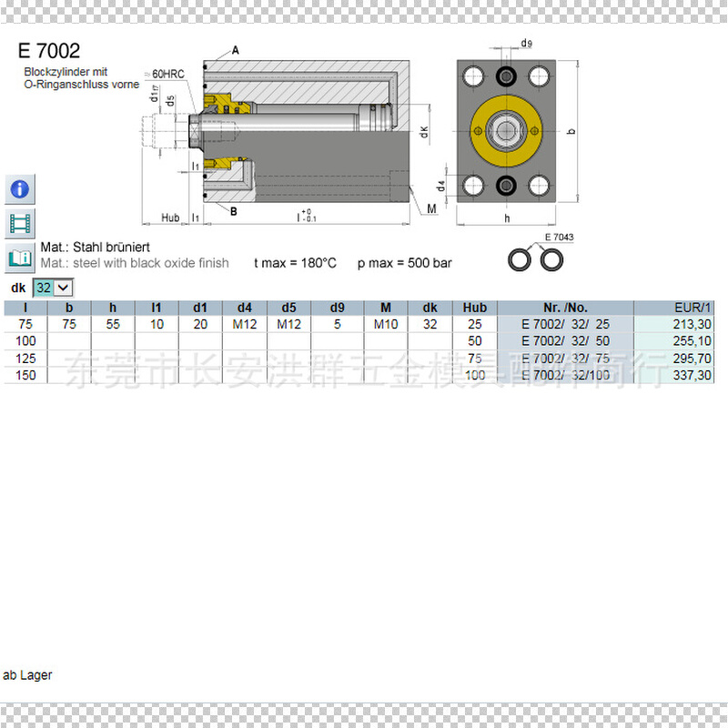Click the E 7002 product title
Image resolution: width=728 pixels, height=728 pixels.
pos(49,51)
